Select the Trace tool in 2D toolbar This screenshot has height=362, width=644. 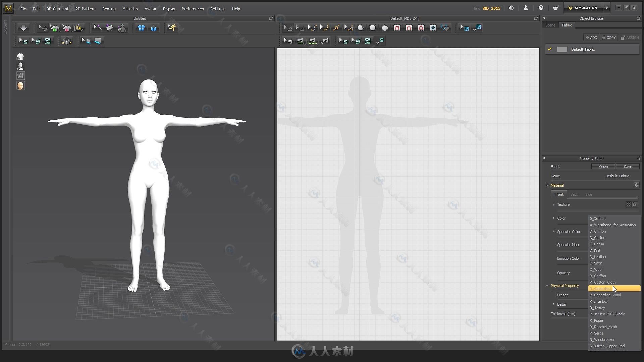[445, 28]
